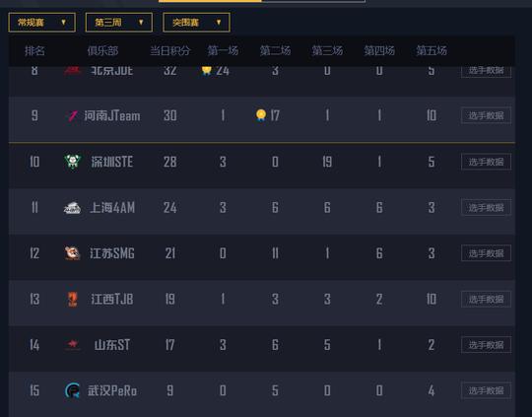
Task: Open 选手数据 for 上海4AM
Action: click(x=487, y=207)
